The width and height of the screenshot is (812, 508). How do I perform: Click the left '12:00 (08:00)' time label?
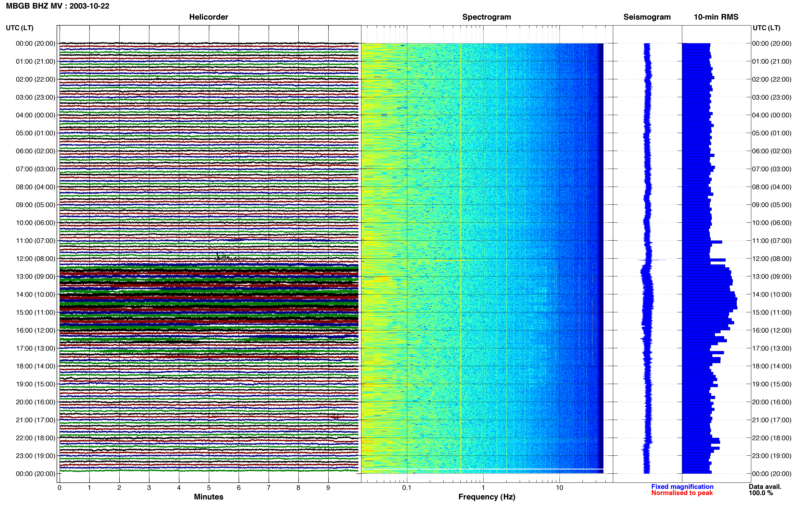pos(36,259)
